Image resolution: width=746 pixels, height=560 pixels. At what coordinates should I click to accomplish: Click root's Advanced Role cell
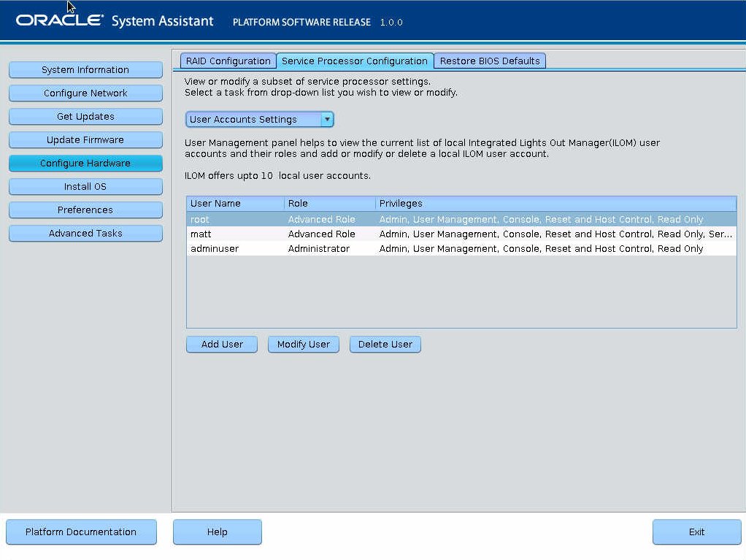coord(322,219)
